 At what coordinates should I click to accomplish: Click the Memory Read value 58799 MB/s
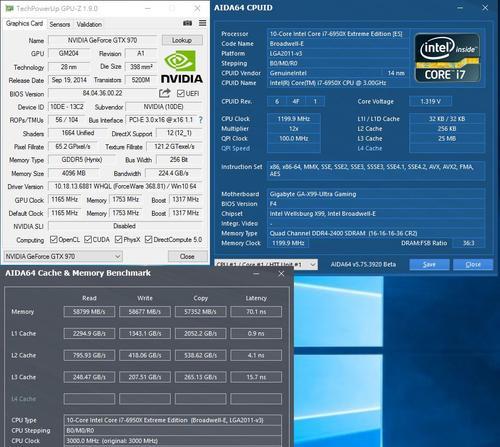pyautogui.click(x=89, y=312)
